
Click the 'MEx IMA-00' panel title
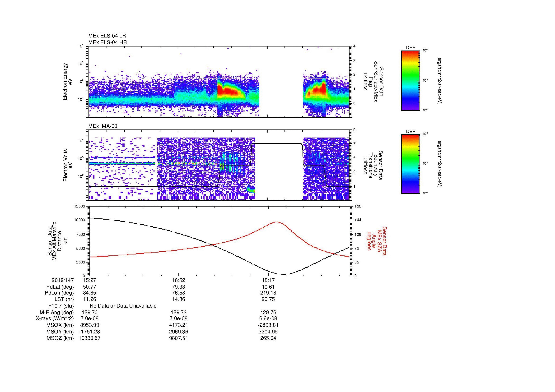[103, 126]
